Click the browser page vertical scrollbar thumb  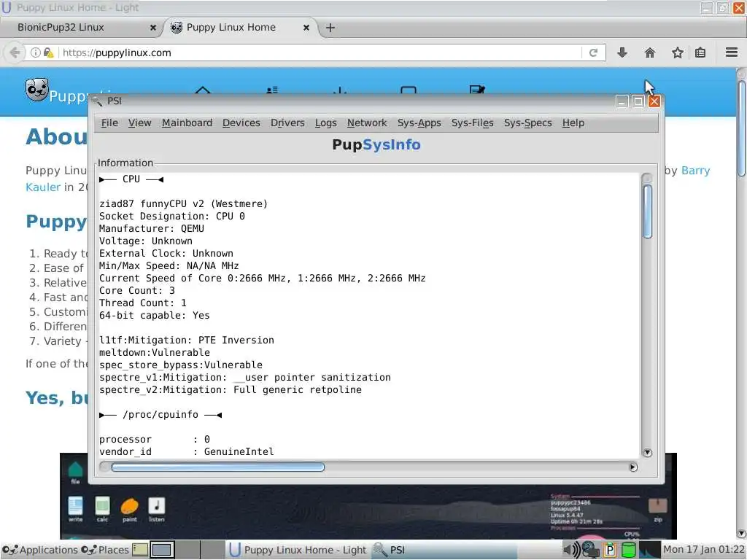pyautogui.click(x=741, y=128)
